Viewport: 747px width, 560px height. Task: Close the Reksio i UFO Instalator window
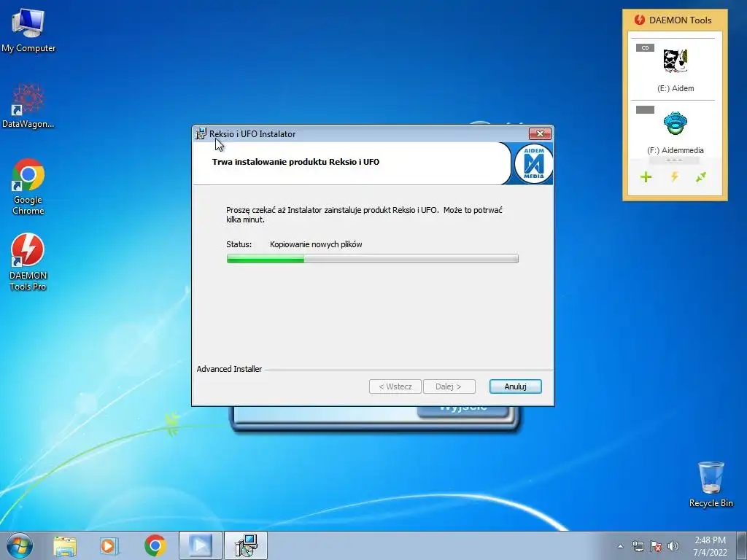(x=540, y=134)
